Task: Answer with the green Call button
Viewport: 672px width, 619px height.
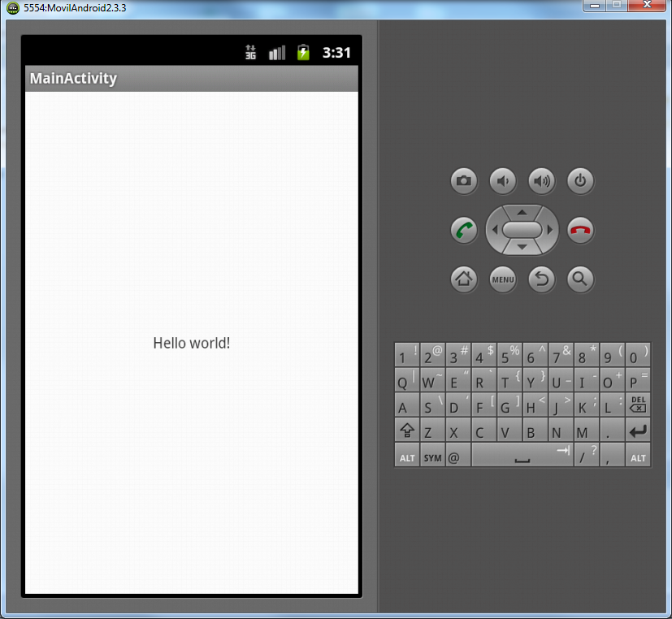Action: pyautogui.click(x=463, y=230)
